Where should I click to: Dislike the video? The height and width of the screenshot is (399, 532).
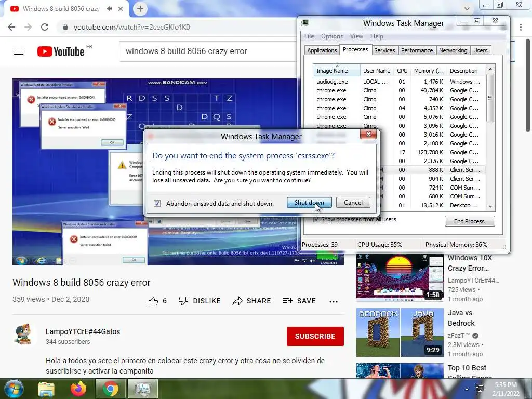(x=199, y=301)
